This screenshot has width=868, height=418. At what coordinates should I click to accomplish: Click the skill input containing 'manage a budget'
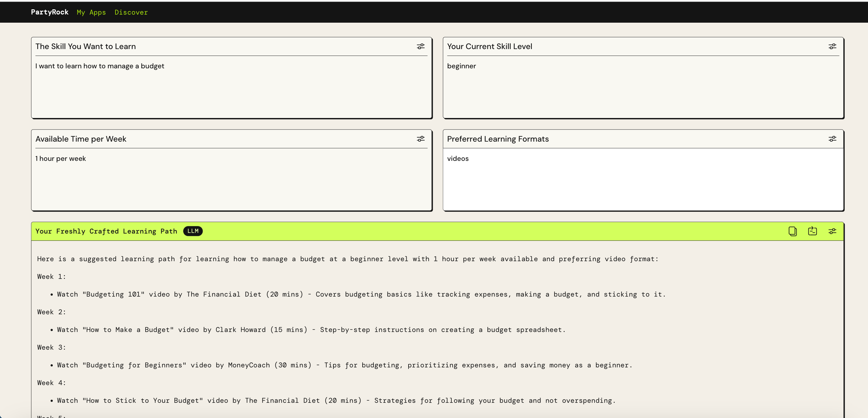coord(231,87)
